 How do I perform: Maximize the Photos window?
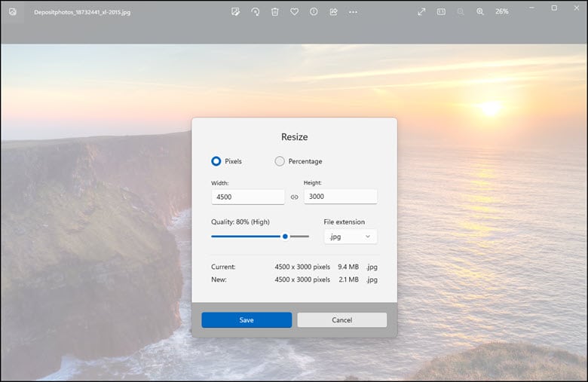coord(554,8)
